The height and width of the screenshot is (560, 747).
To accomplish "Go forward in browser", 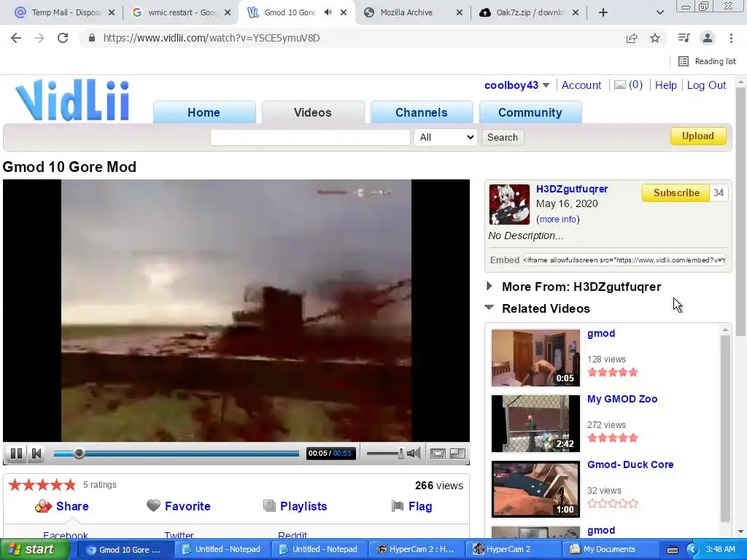I will coord(39,38).
